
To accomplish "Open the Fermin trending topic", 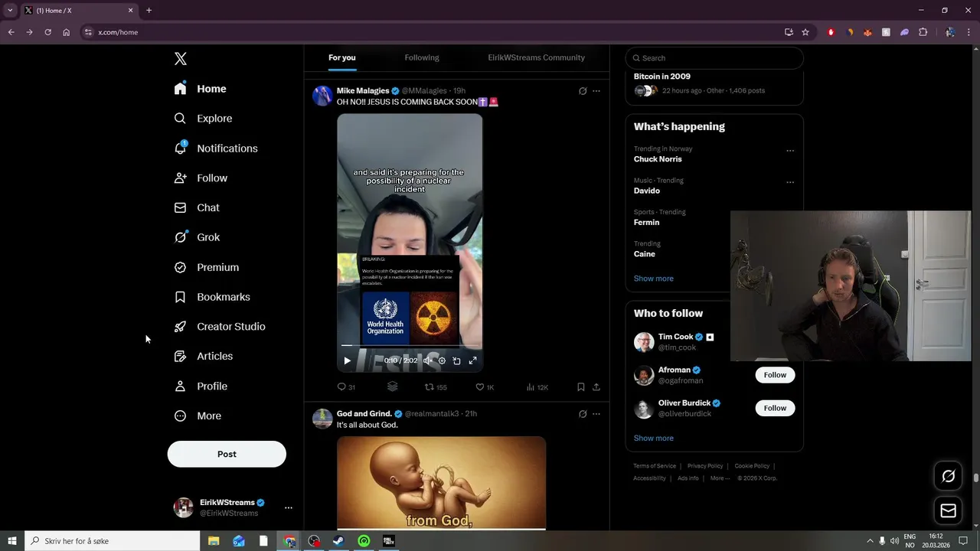I will pos(646,223).
